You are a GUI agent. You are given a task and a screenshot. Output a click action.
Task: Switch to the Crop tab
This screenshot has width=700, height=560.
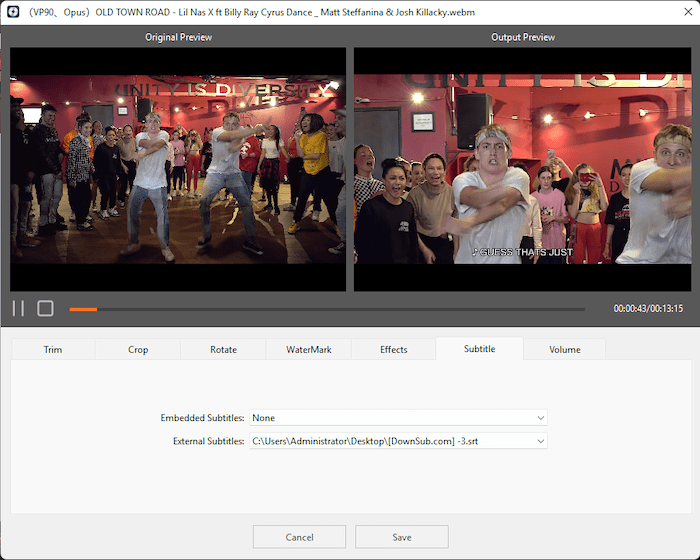(x=138, y=349)
